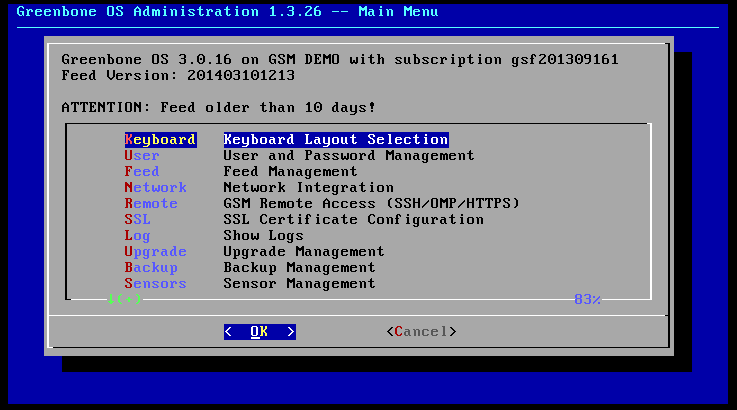Click 'Sensor Management' description

(x=299, y=284)
